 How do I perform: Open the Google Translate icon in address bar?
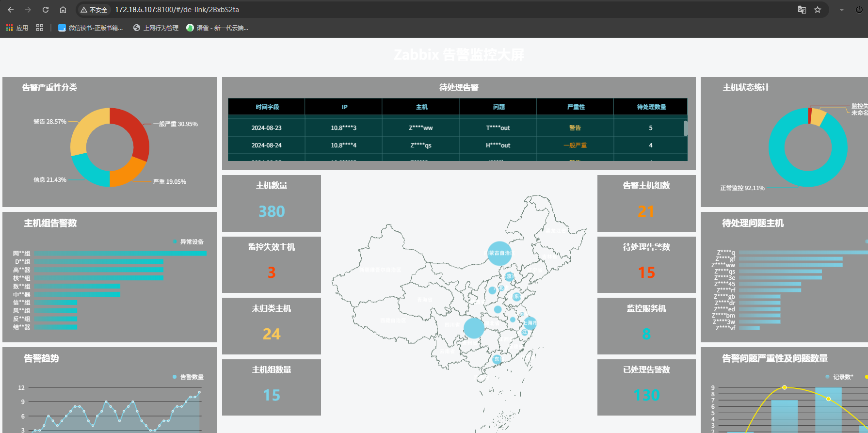tap(802, 10)
